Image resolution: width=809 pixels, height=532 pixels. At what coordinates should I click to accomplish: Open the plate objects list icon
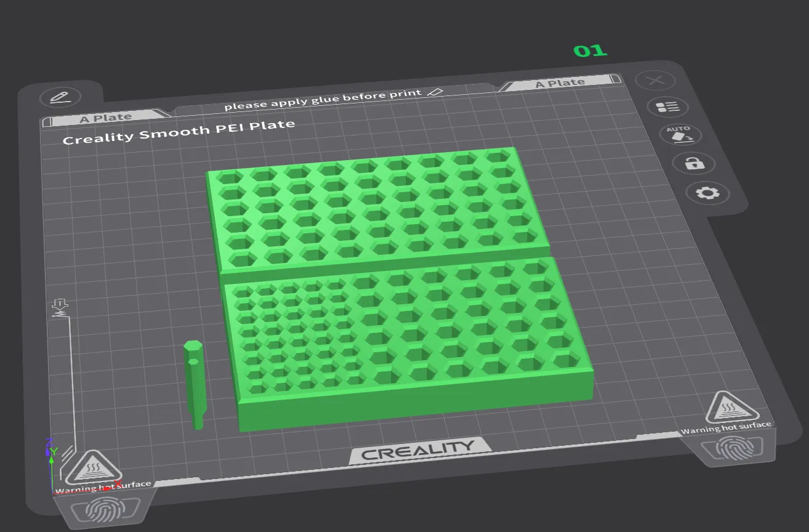coord(668,107)
